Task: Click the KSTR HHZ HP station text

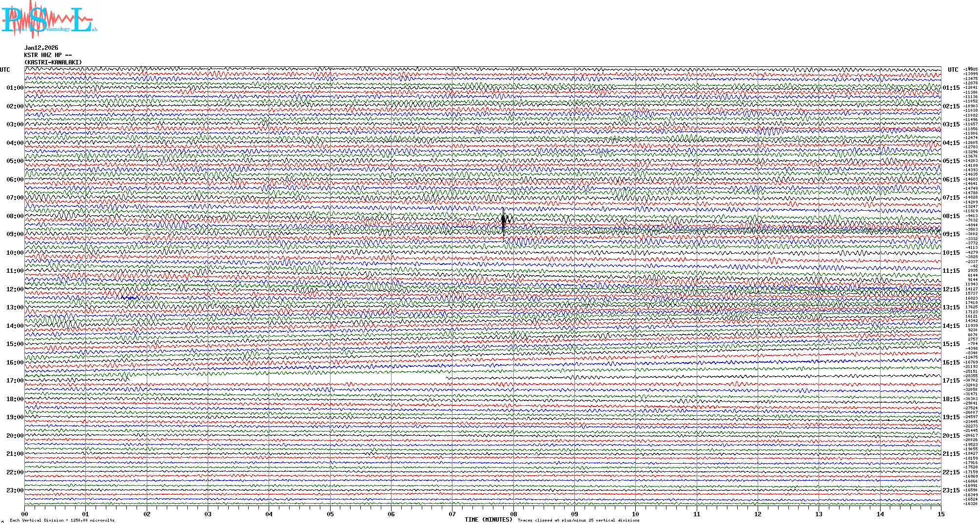Action: click(x=47, y=55)
